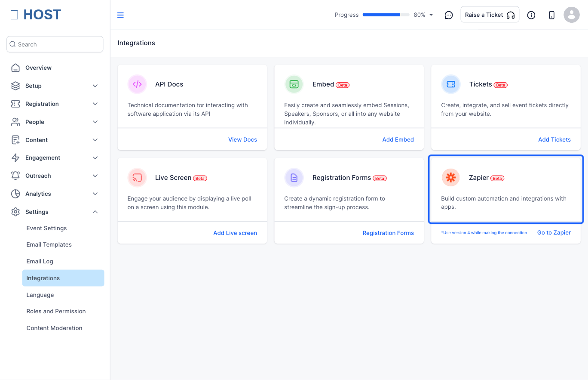Click the hamburger menu icon
The image size is (588, 380).
pyautogui.click(x=120, y=15)
